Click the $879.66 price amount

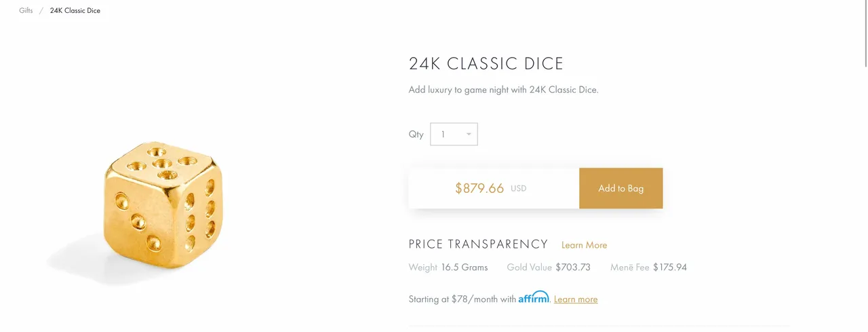pos(479,188)
